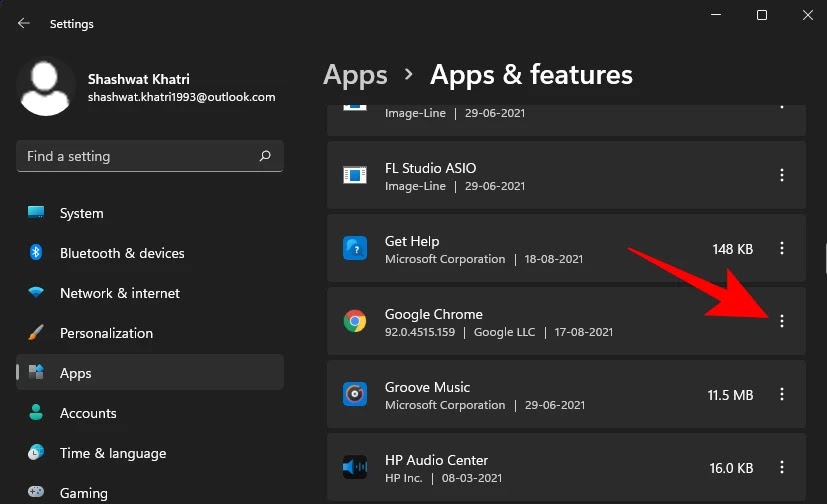Image resolution: width=827 pixels, height=504 pixels.
Task: Click the search magnifier icon
Action: [265, 156]
